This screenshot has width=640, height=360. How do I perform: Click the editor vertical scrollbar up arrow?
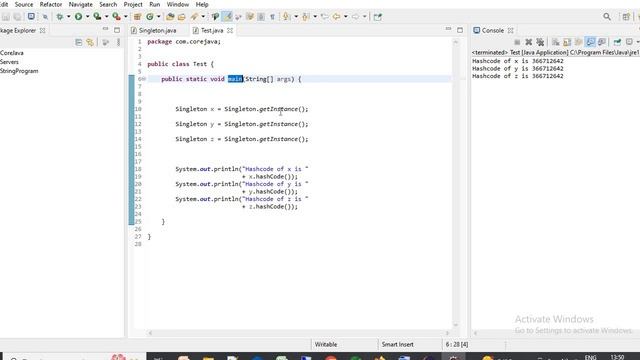click(x=456, y=42)
